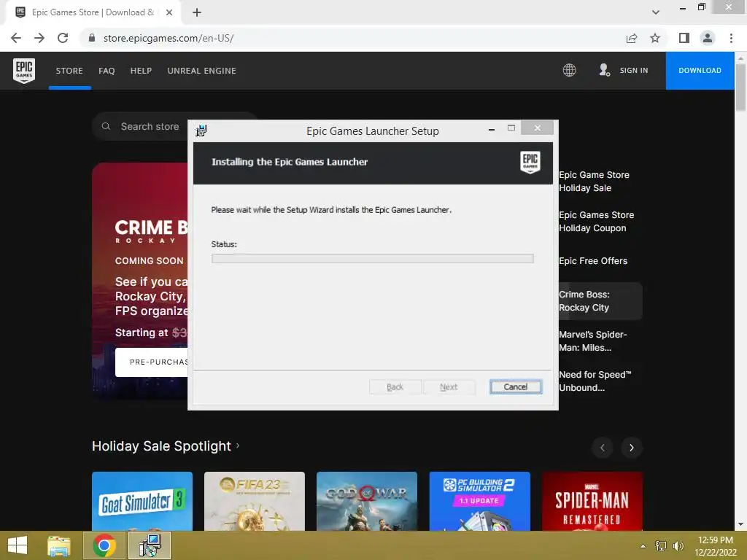Click the user avatar icon beside Sign In
747x560 pixels.
[604, 70]
